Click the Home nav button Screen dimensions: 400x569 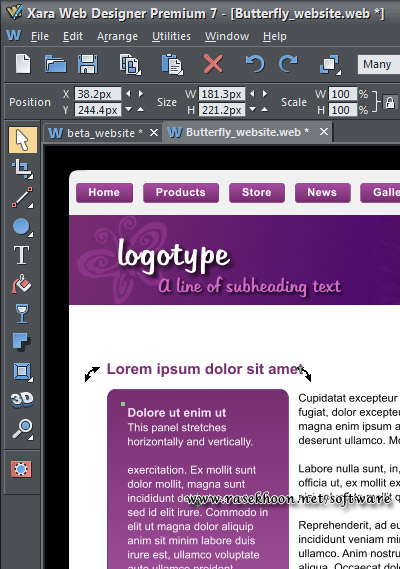[x=104, y=193]
